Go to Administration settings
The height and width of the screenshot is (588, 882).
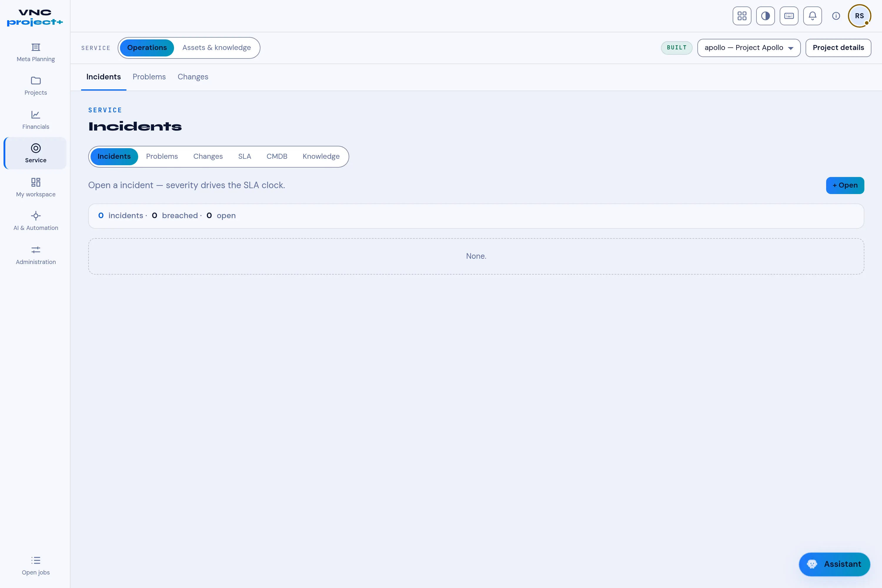[x=36, y=255]
